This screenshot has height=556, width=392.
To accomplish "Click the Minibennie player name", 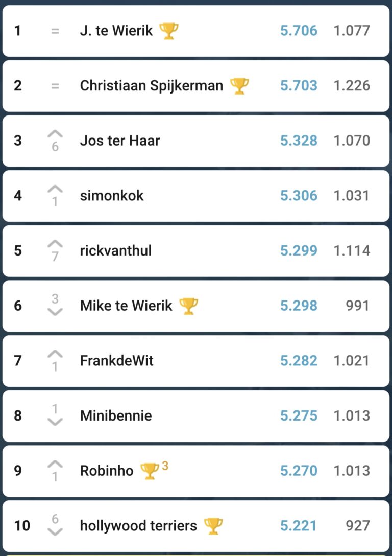I will (116, 415).
